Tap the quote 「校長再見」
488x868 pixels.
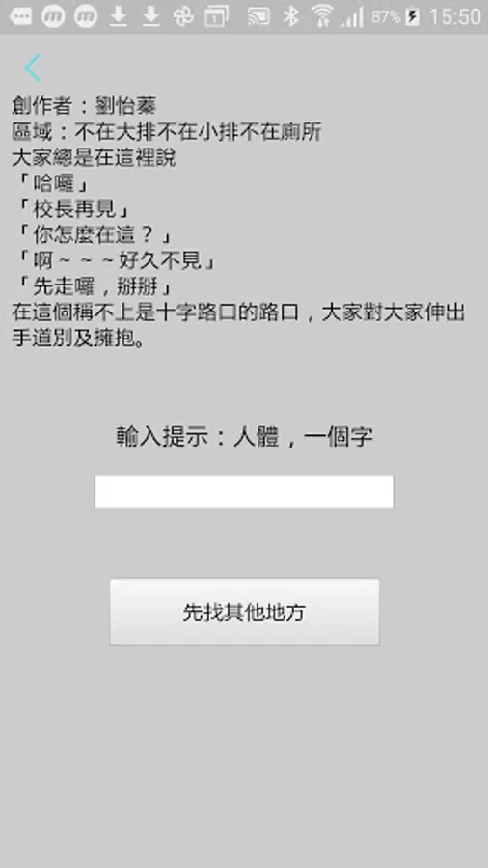pyautogui.click(x=72, y=209)
